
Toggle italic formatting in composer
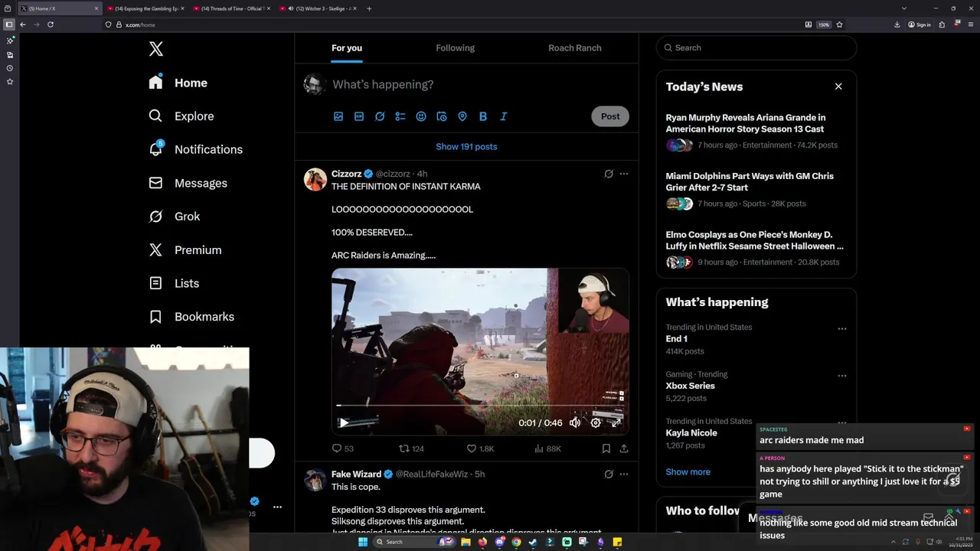pos(504,116)
